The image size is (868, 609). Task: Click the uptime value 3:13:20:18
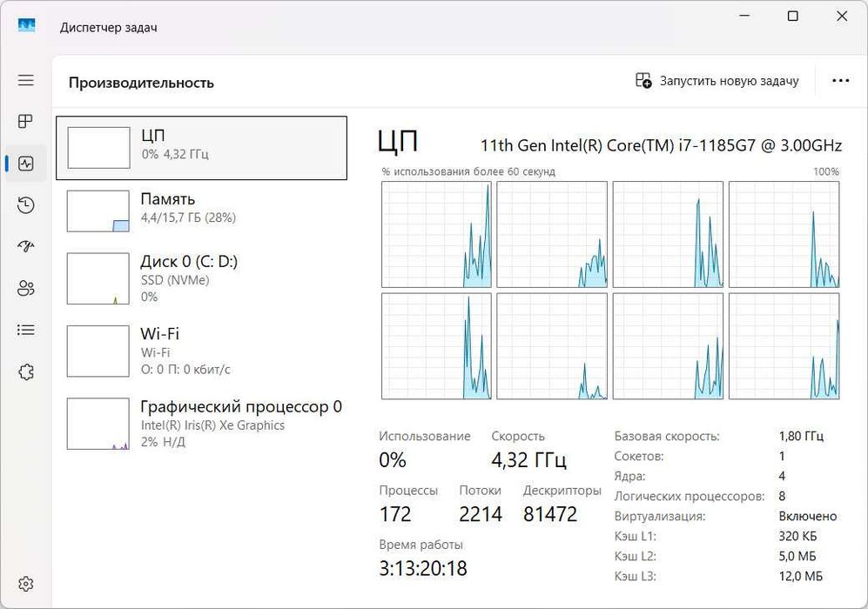click(x=423, y=568)
